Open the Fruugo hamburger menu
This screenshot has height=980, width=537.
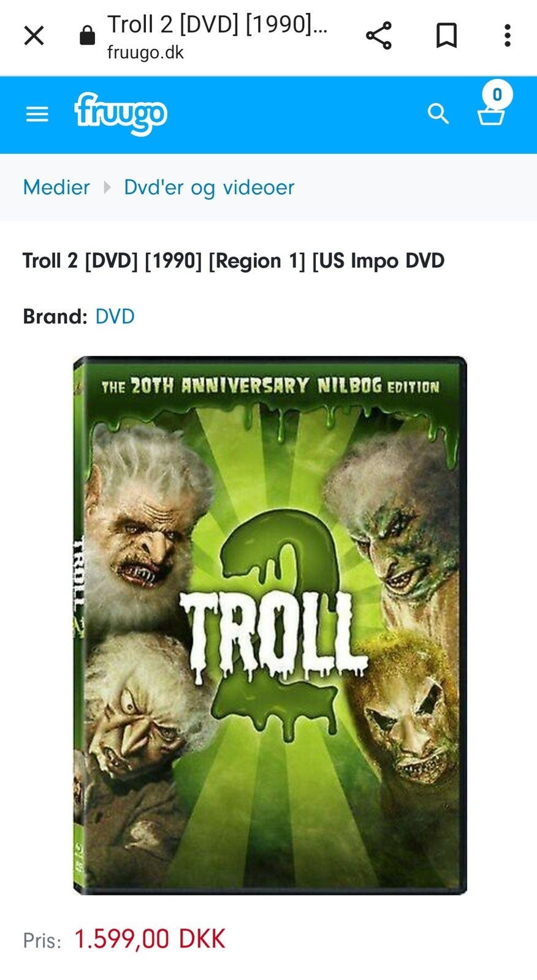37,114
